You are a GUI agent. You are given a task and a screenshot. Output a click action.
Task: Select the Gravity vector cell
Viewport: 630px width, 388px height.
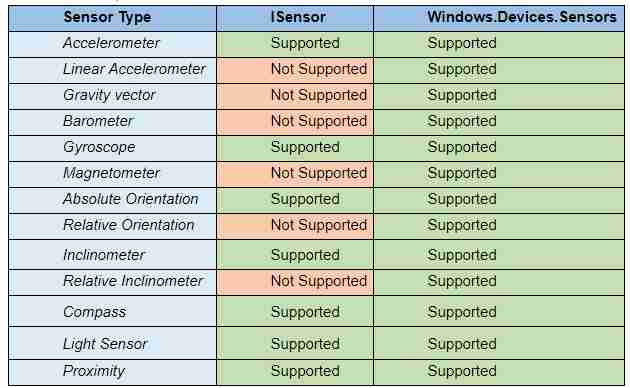pyautogui.click(x=109, y=95)
